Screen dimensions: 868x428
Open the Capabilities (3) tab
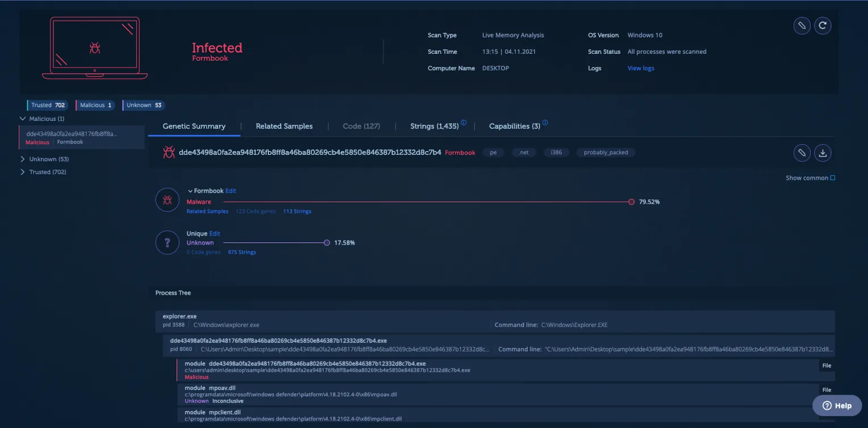[515, 126]
